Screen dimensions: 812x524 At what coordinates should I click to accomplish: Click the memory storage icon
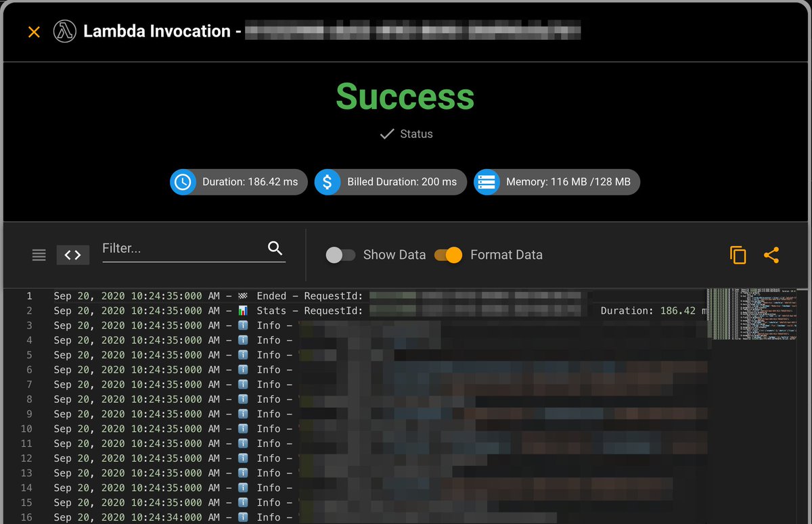pos(487,182)
